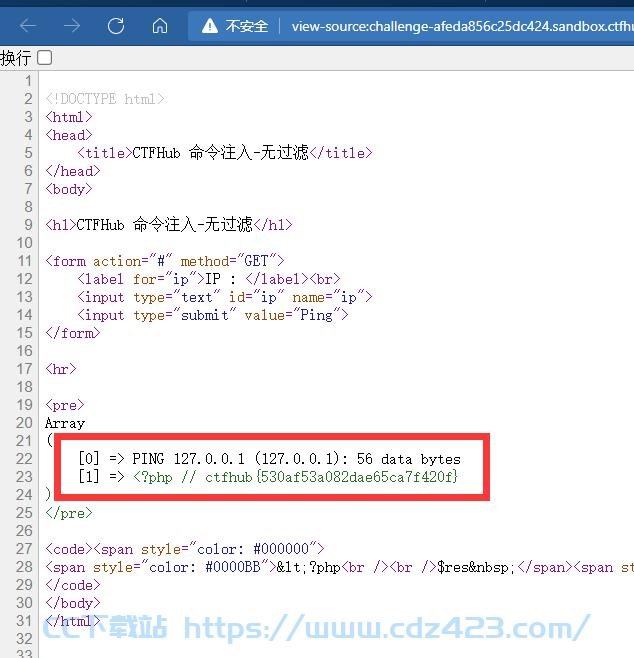Click the label for ip line

coord(209,279)
